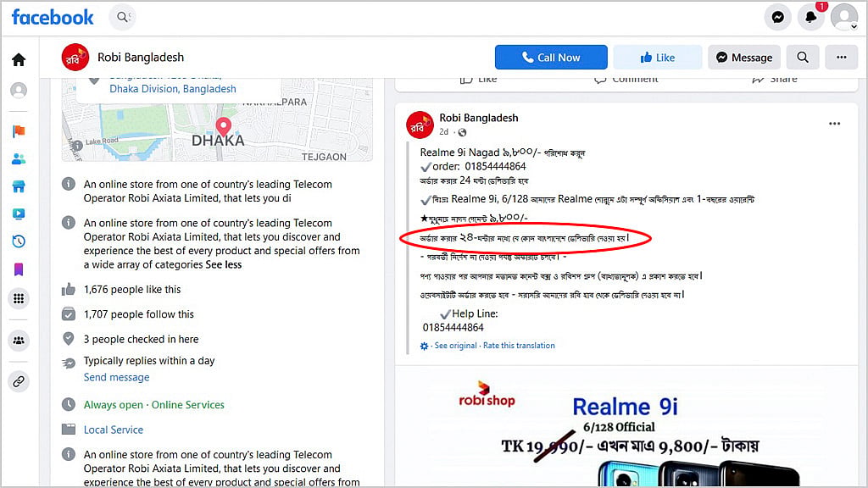Click the info icon beside first description
The width and height of the screenshot is (868, 488).
pyautogui.click(x=69, y=184)
